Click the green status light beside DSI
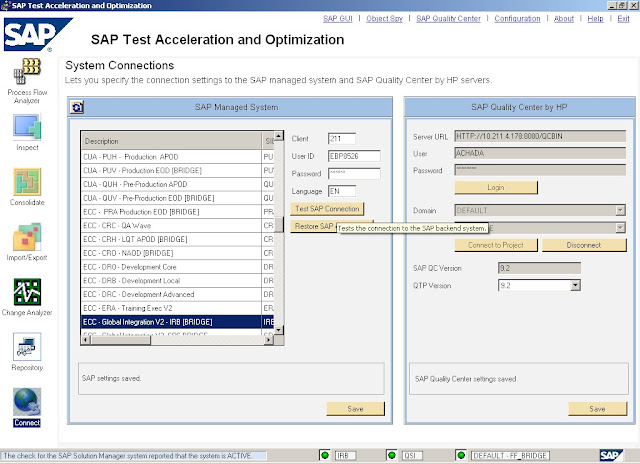 391,455
